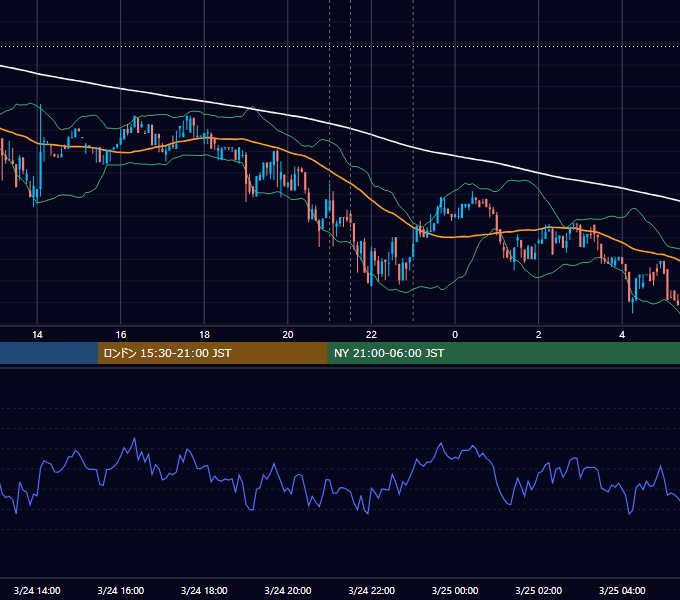This screenshot has width=680, height=600.
Task: Click the hour label 22 on time axis
Action: click(371, 335)
